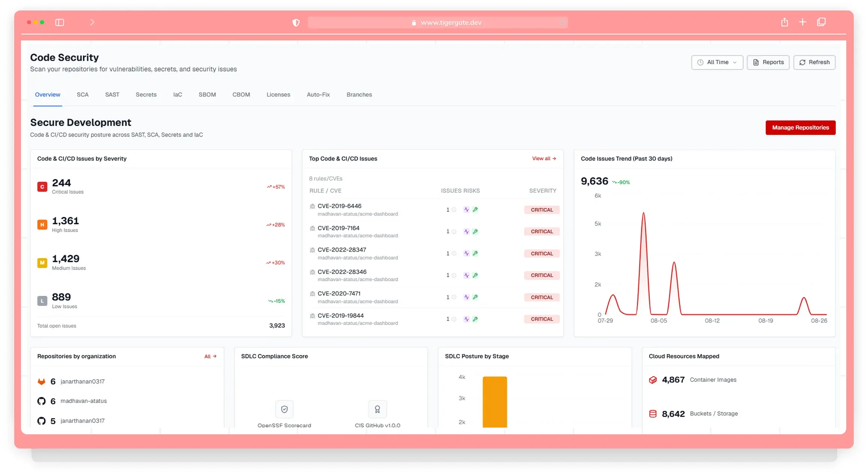Click the shield privacy icon in toolbar
This screenshot has height=474, width=868.
point(296,22)
